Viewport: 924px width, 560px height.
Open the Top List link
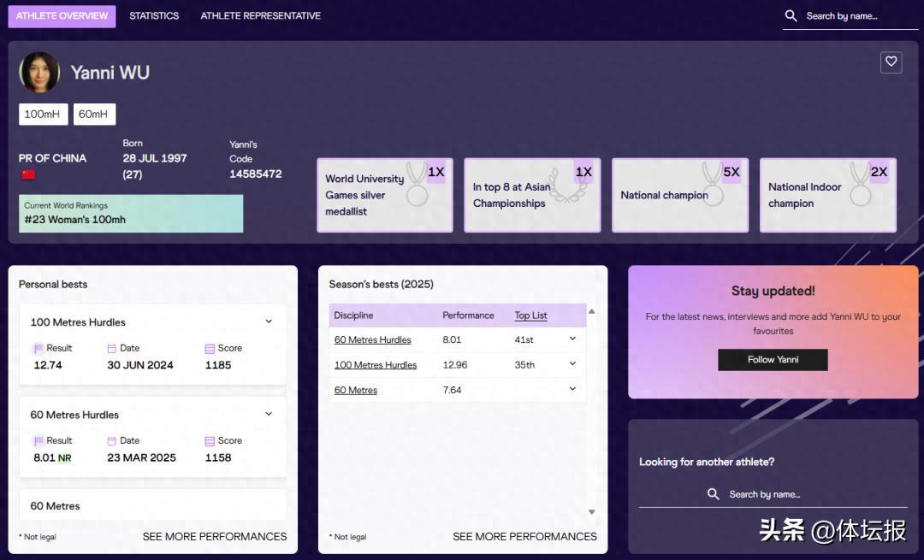pyautogui.click(x=530, y=315)
